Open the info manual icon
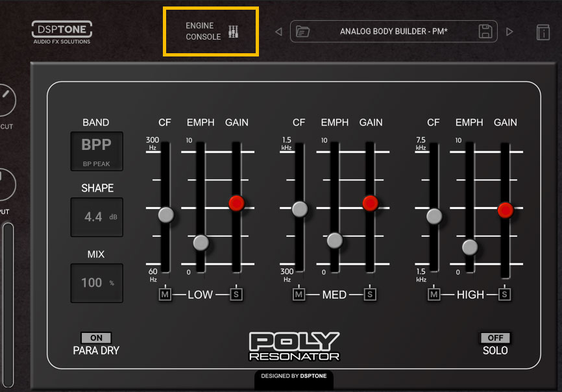This screenshot has height=392, width=562. tap(543, 32)
